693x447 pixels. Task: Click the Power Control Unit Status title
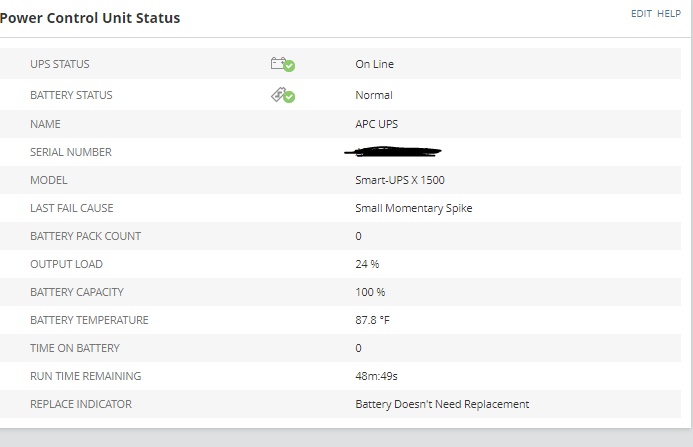(90, 18)
